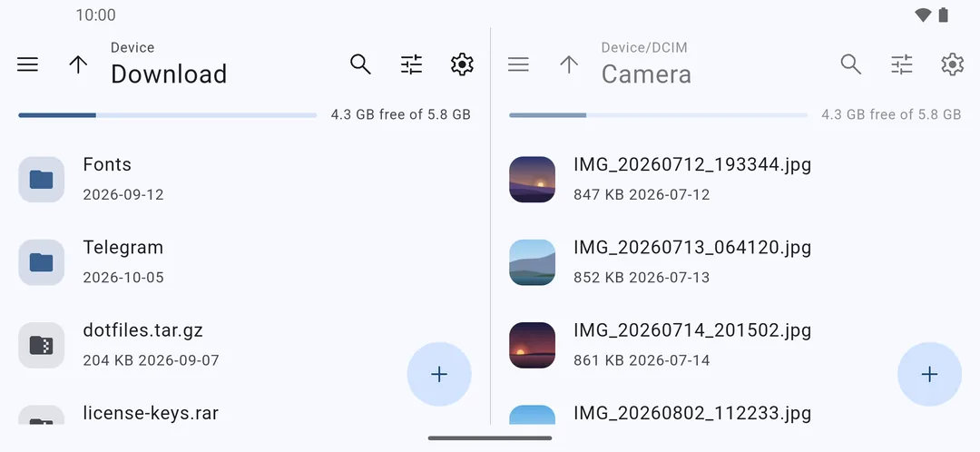This screenshot has width=980, height=452.
Task: Open file IMG_20260712_193344.jpg
Action: pos(736,180)
